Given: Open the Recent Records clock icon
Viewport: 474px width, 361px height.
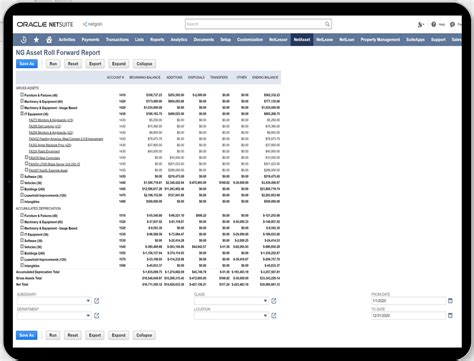Looking at the screenshot, I should 23,40.
